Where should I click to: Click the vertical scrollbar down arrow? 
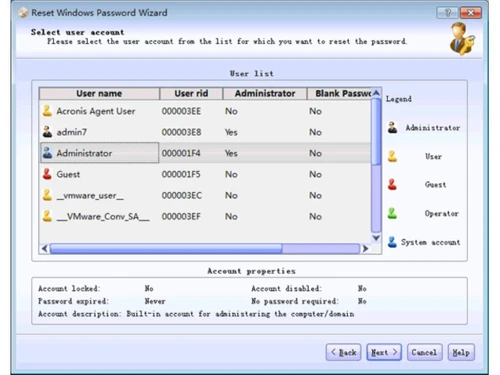pyautogui.click(x=376, y=238)
